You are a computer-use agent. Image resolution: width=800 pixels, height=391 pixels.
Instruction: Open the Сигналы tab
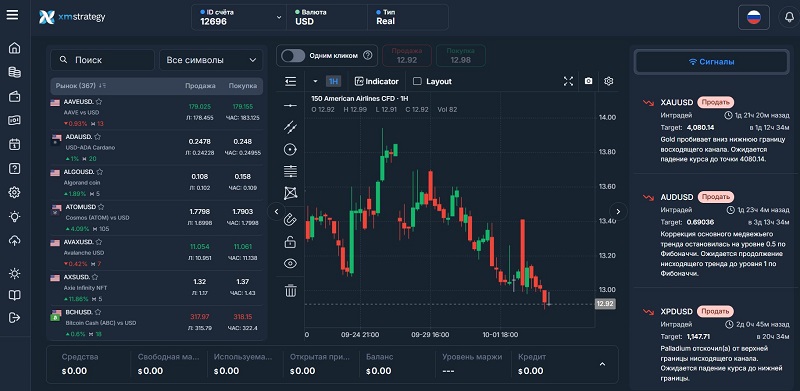click(712, 62)
